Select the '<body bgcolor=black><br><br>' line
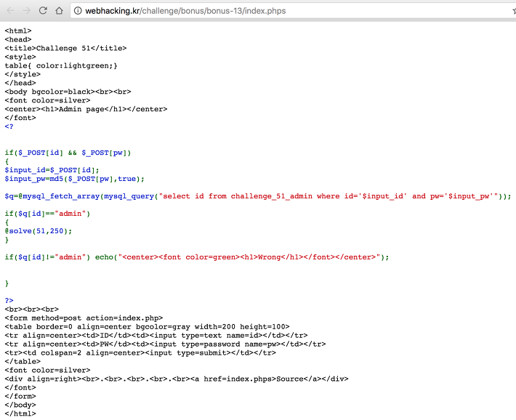The width and height of the screenshot is (516, 420). pos(68,92)
